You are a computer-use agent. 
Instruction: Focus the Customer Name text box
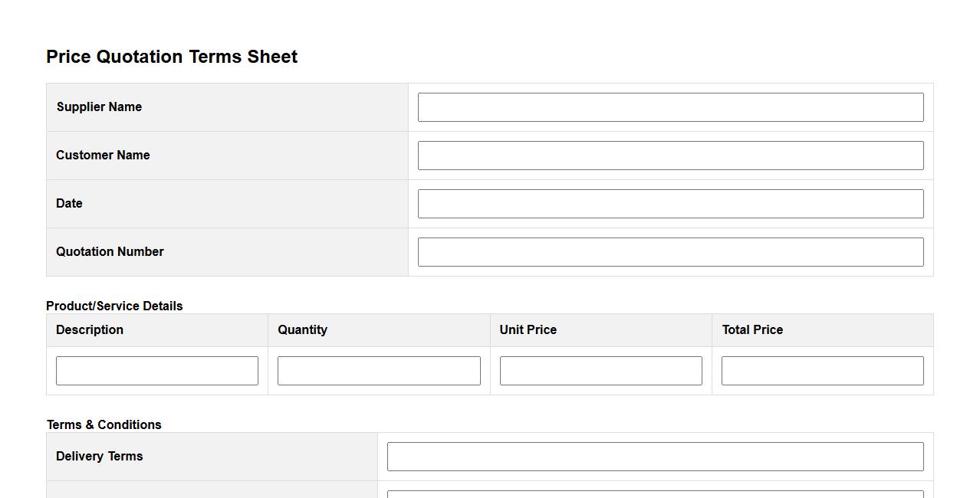(x=670, y=156)
